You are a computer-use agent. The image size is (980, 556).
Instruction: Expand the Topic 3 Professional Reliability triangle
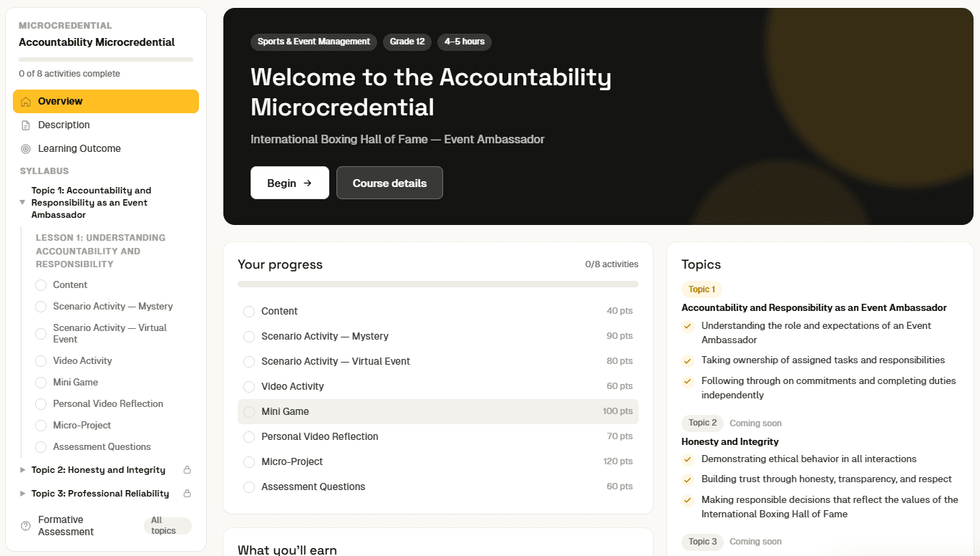pos(22,494)
